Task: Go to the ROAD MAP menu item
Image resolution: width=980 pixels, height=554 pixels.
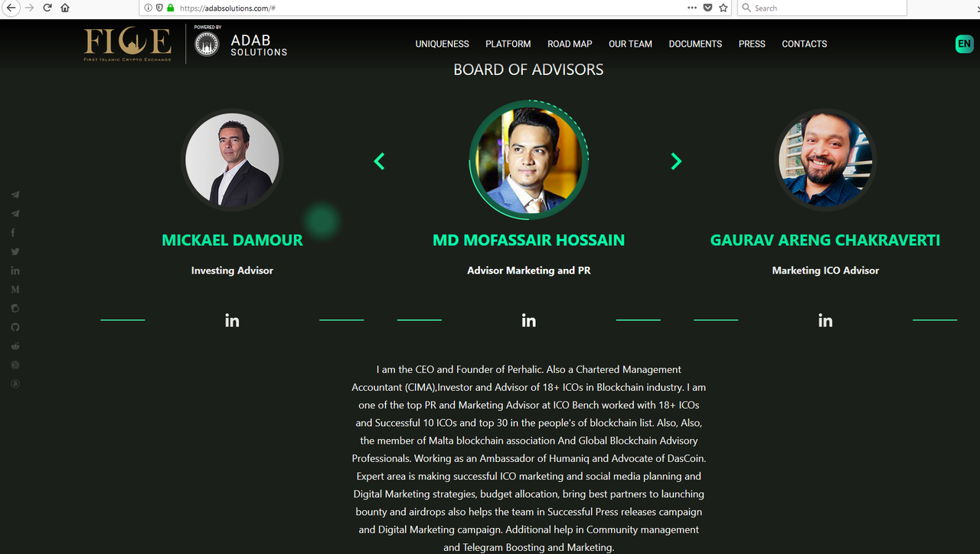Action: pyautogui.click(x=570, y=44)
